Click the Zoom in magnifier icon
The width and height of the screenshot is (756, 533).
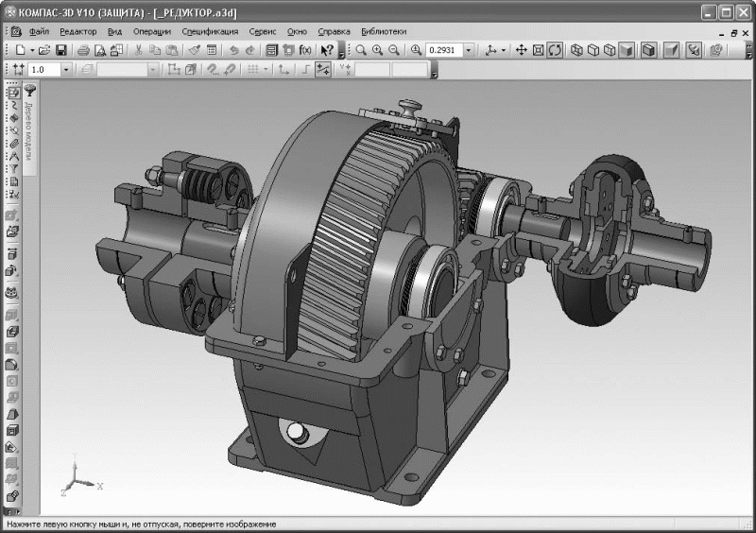click(x=378, y=49)
